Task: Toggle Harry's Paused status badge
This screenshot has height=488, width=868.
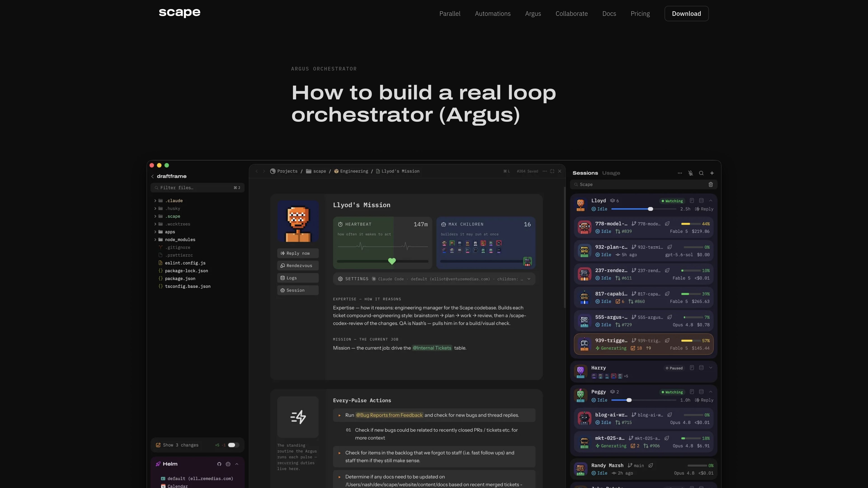Action: pos(674,368)
